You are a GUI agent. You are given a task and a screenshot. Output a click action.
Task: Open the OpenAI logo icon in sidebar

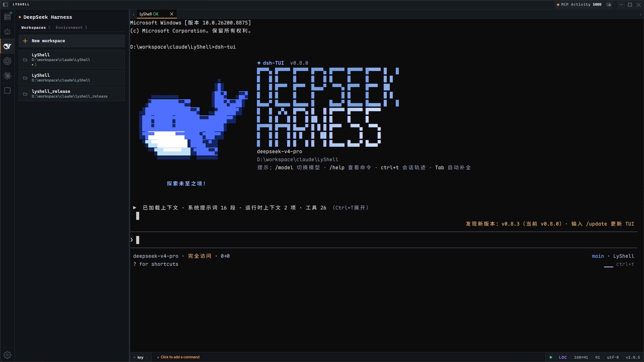[7, 61]
